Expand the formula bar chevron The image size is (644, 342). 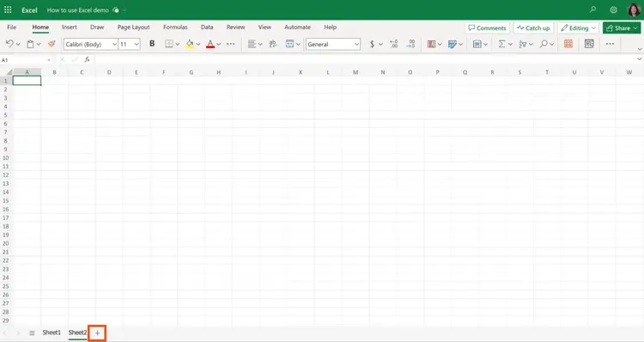[639, 59]
